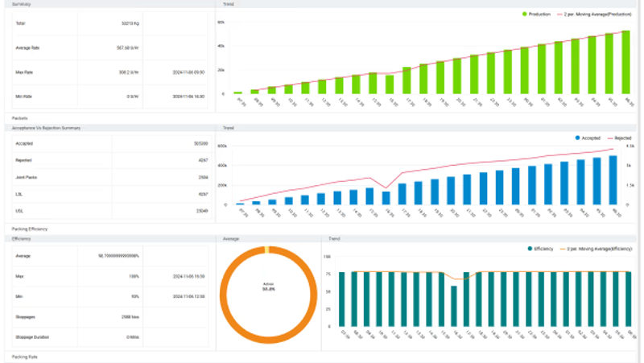
Task: Click the Average row label in Efficiency table
Action: [23, 256]
